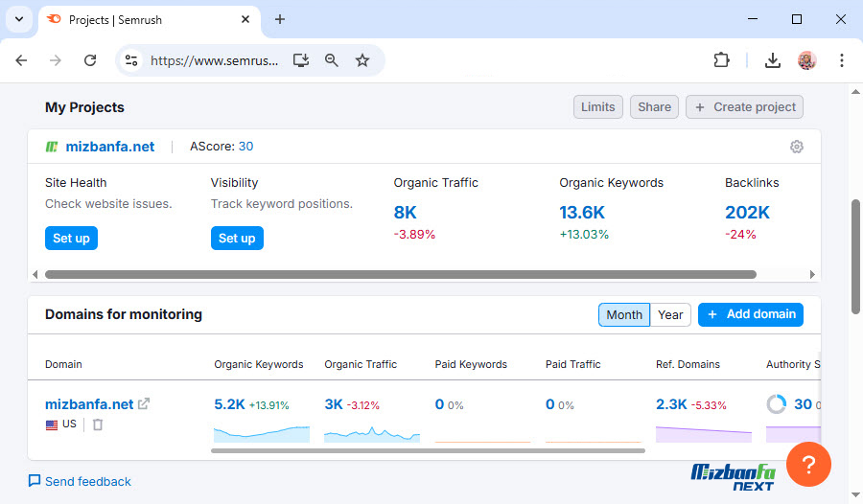
Task: Delete mizbanfa.net with trash icon
Action: click(98, 424)
